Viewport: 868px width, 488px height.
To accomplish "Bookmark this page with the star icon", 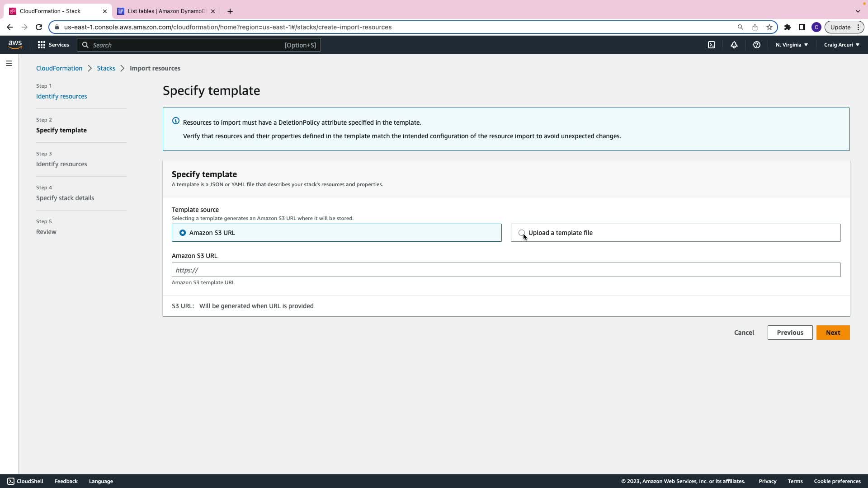I will [769, 27].
